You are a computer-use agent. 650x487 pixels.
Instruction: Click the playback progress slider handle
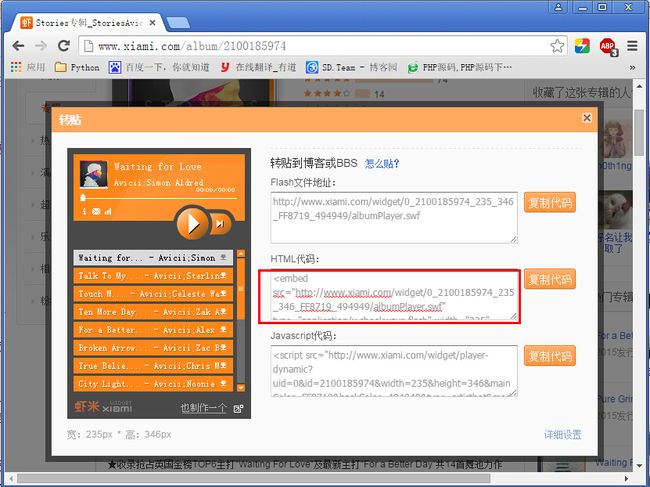[82, 198]
